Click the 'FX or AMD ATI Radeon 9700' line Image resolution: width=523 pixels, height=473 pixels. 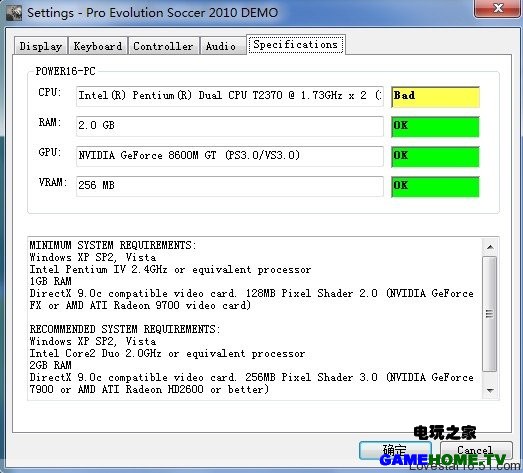tap(140, 305)
